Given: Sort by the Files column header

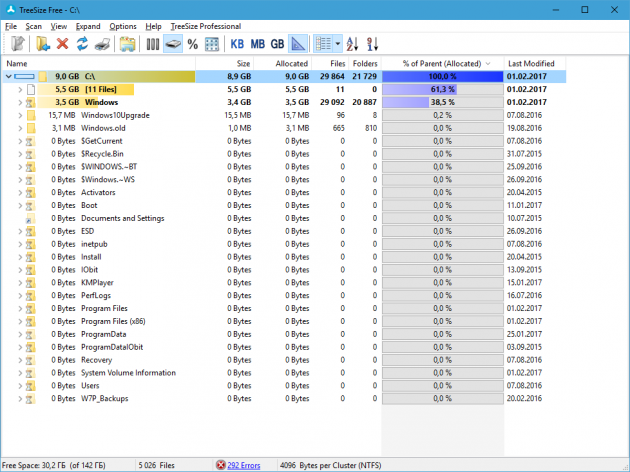Looking at the screenshot, I should pyautogui.click(x=330, y=63).
